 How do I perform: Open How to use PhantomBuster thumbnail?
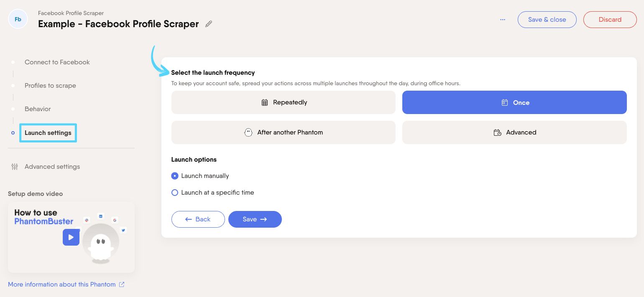42,217
